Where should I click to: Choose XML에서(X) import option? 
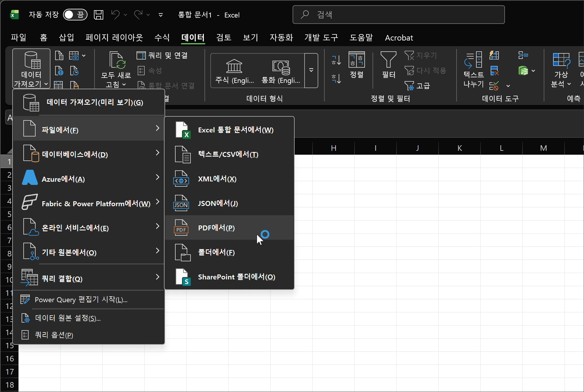click(229, 179)
